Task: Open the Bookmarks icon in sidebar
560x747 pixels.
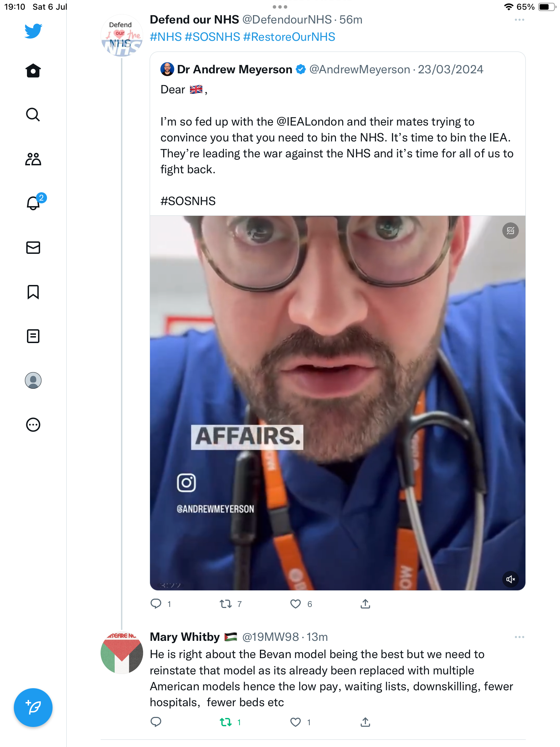Action: pyautogui.click(x=33, y=292)
